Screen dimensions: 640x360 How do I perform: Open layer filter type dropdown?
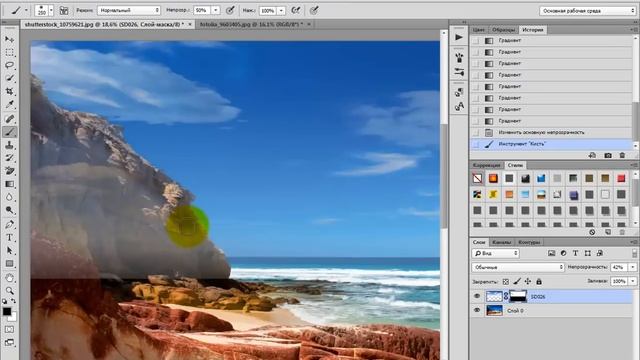[x=496, y=253]
